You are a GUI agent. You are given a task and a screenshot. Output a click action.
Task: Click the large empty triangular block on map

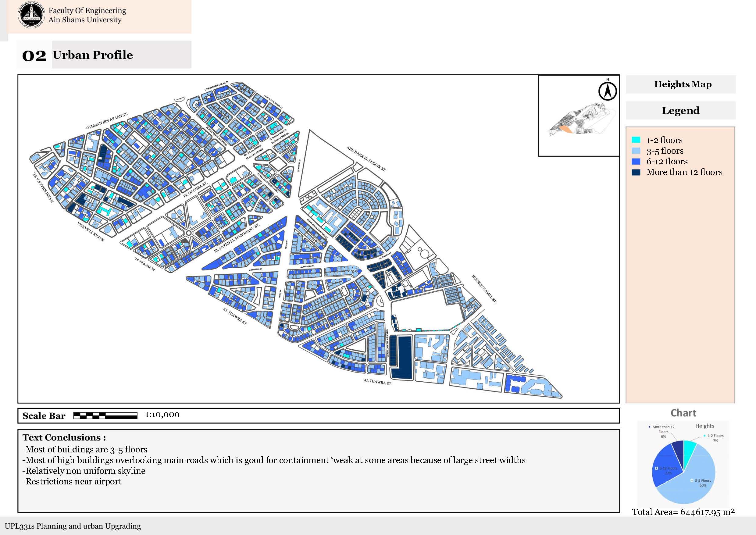[321, 163]
